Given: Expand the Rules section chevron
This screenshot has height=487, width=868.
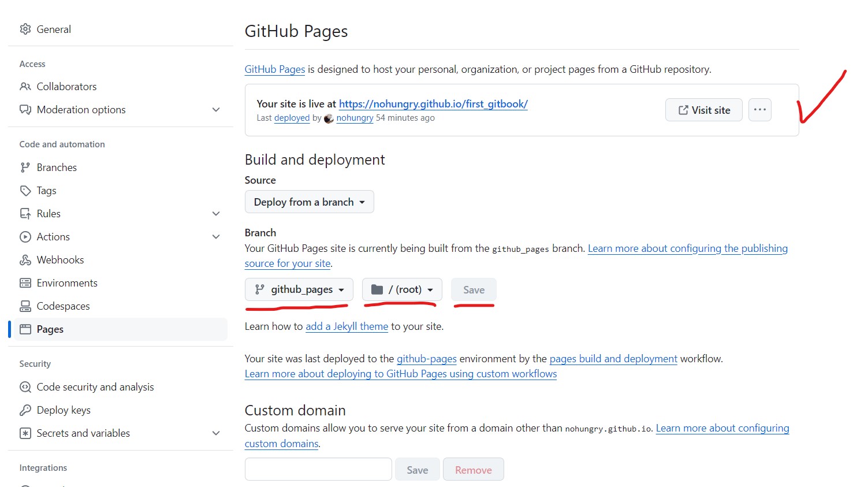Looking at the screenshot, I should [x=216, y=214].
